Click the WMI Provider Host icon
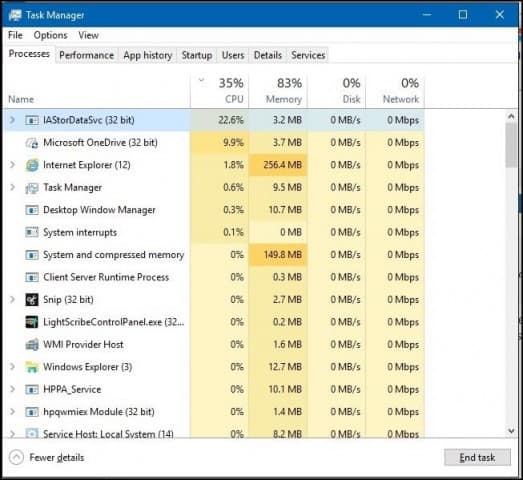The width and height of the screenshot is (523, 480). [32, 345]
